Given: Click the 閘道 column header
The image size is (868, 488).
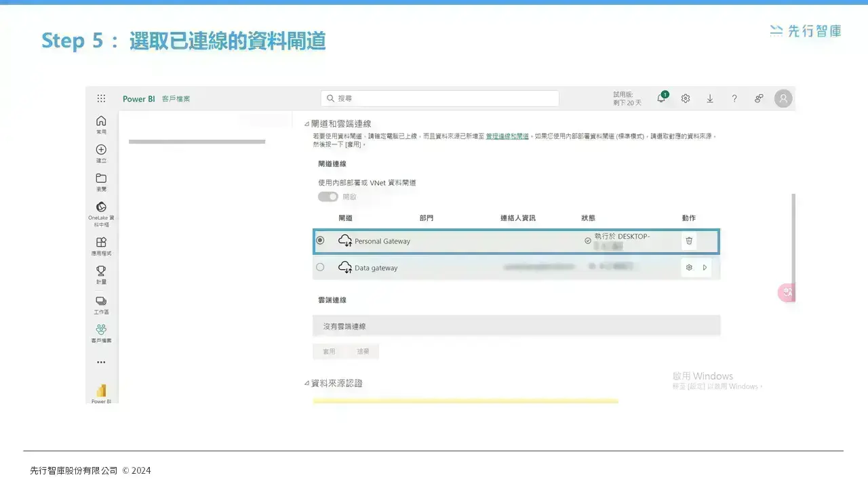Looking at the screenshot, I should point(346,218).
